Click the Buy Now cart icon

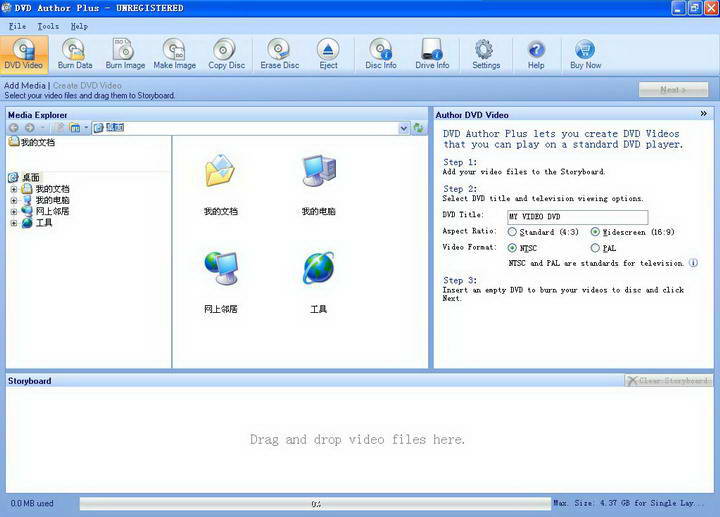[585, 54]
